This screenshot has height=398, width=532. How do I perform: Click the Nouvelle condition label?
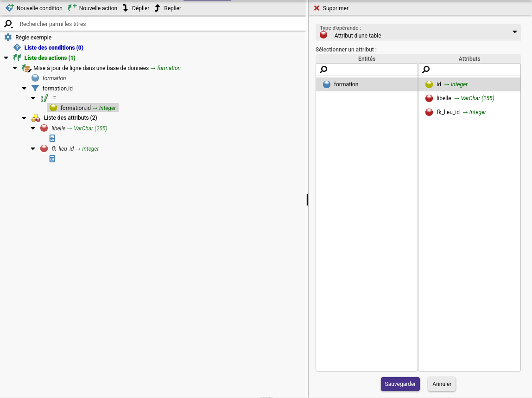point(39,8)
